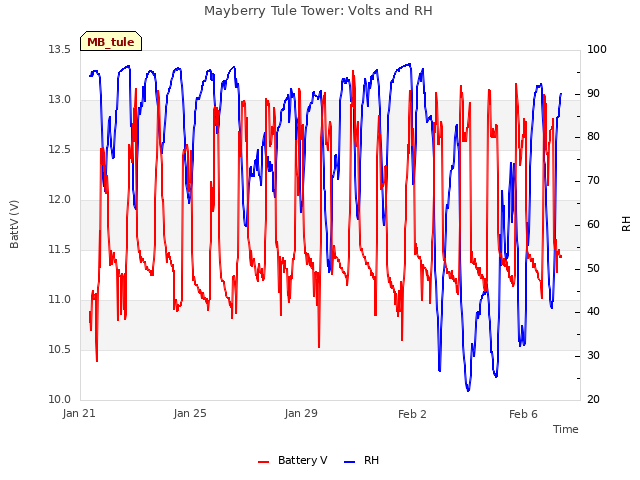
Task: Click the Jan 21 date label
Action: [79, 413]
